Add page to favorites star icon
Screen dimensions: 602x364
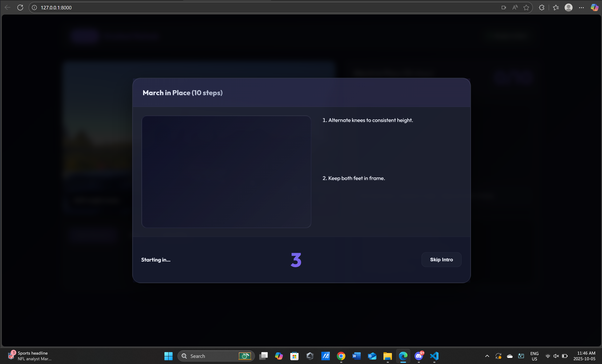tap(526, 8)
